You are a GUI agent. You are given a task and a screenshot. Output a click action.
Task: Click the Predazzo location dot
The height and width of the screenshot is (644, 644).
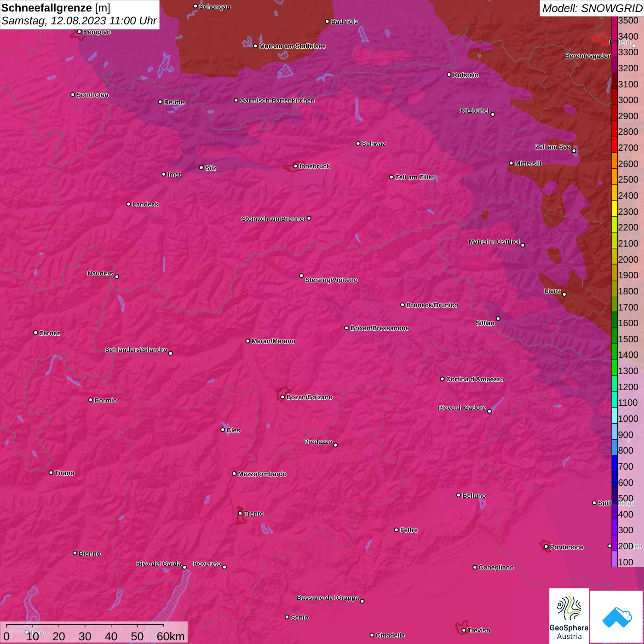[335, 445]
